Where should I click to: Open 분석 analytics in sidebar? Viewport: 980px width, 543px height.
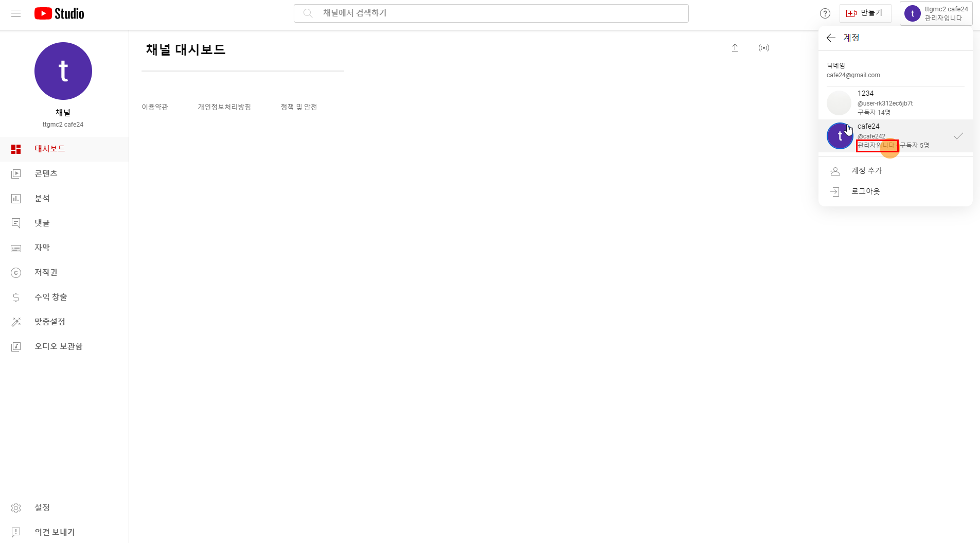pos(42,199)
